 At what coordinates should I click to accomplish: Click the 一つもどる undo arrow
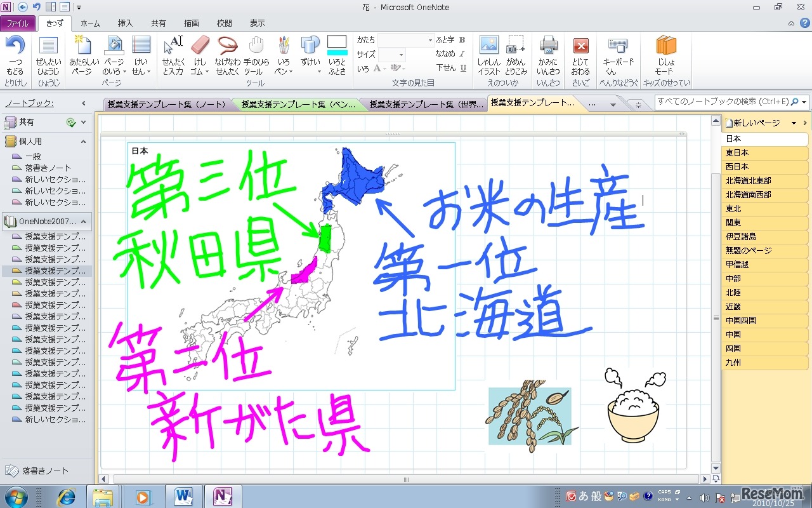(x=15, y=45)
